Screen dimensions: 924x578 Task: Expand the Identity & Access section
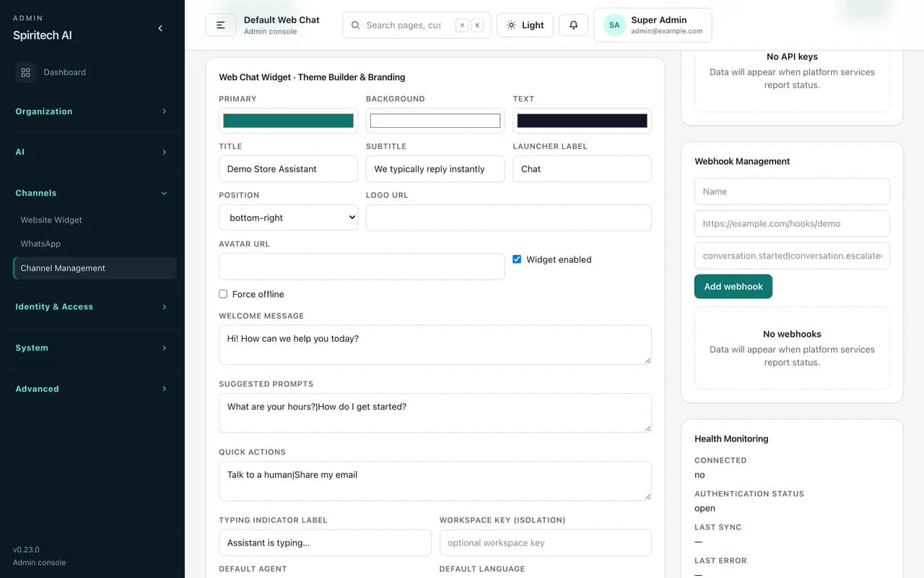[92, 306]
